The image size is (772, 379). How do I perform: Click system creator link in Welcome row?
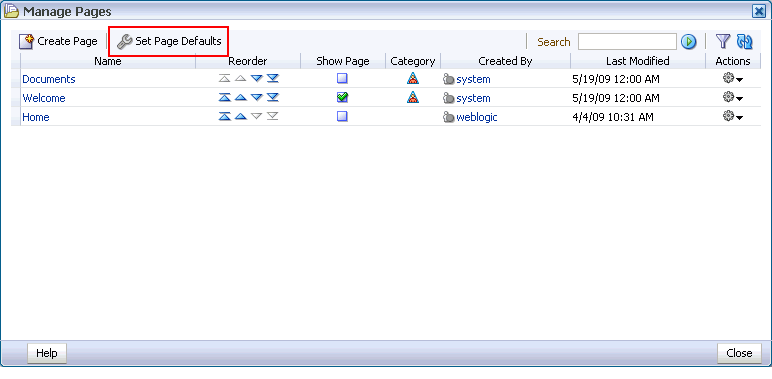pos(473,98)
